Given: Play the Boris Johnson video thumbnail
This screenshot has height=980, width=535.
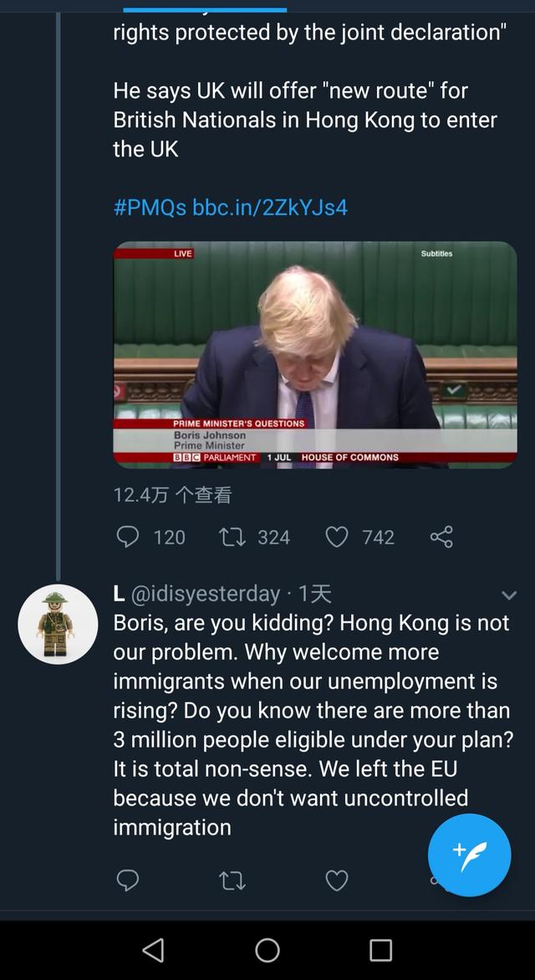Looking at the screenshot, I should tap(315, 355).
